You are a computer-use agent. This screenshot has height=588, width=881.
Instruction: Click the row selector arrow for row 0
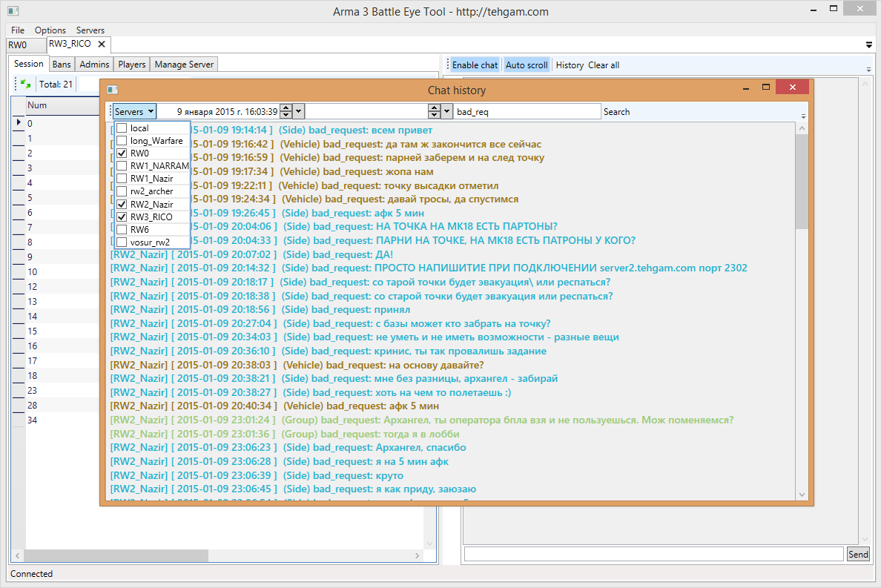[x=19, y=122]
